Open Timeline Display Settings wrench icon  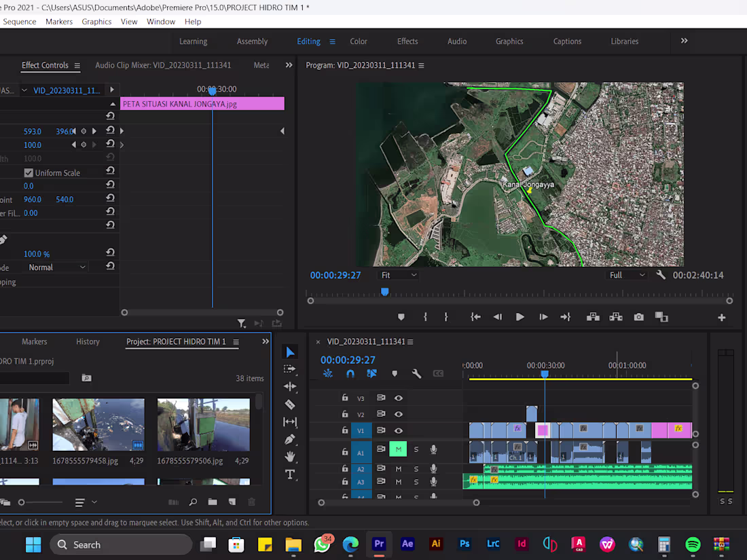(x=416, y=373)
